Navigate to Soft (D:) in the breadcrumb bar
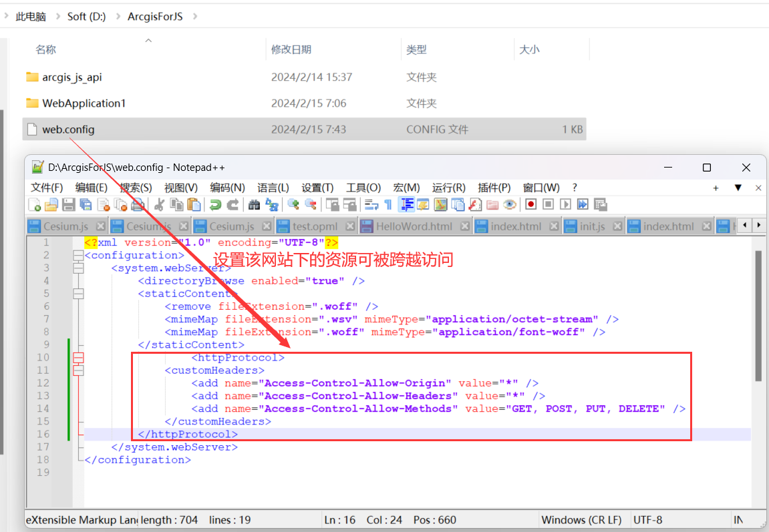Viewport: 769px width, 532px height. (86, 16)
